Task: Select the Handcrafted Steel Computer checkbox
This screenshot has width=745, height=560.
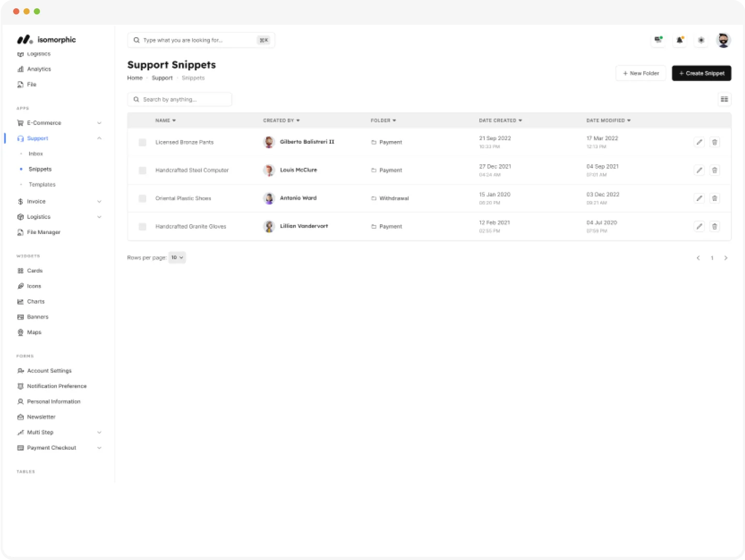Action: [x=142, y=170]
